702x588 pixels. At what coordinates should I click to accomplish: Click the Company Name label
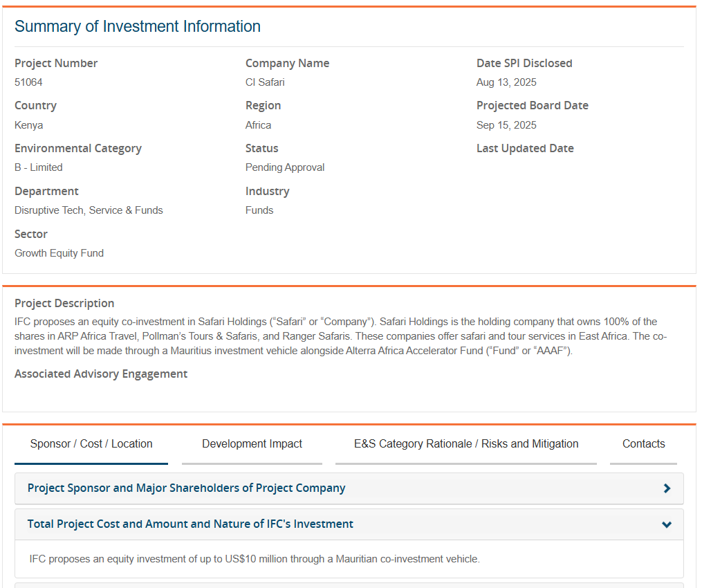(x=288, y=63)
